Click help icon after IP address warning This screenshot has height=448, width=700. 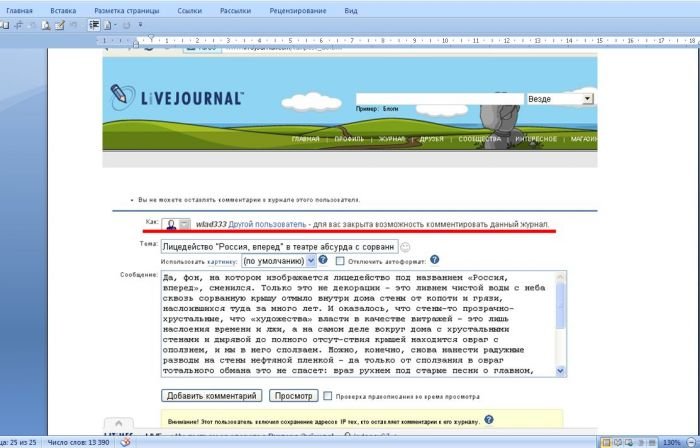(488, 420)
